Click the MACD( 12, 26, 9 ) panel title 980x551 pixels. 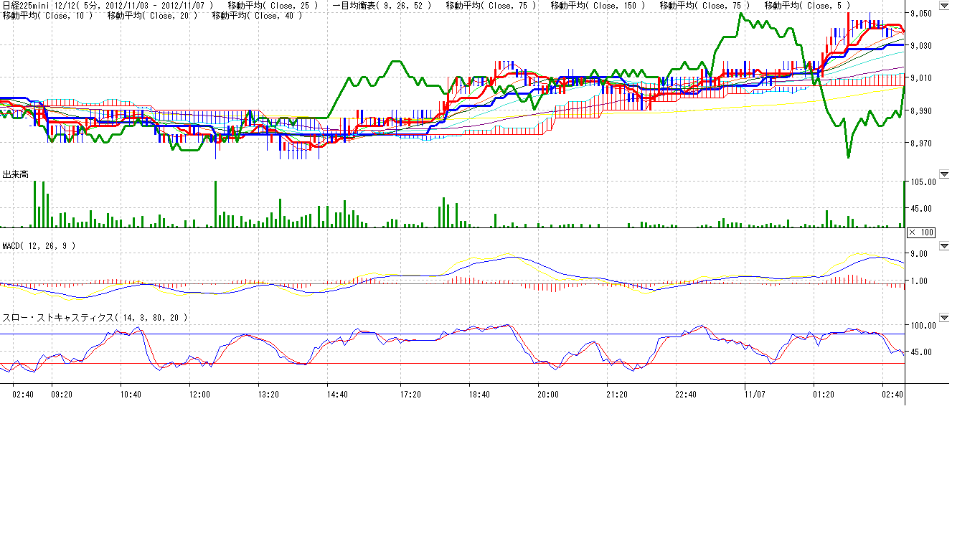click(39, 246)
